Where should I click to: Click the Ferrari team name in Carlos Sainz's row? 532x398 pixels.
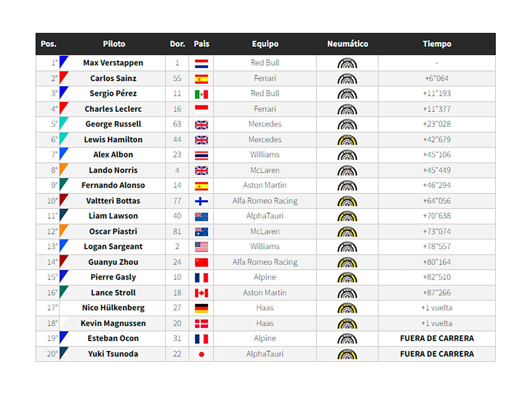tap(265, 78)
